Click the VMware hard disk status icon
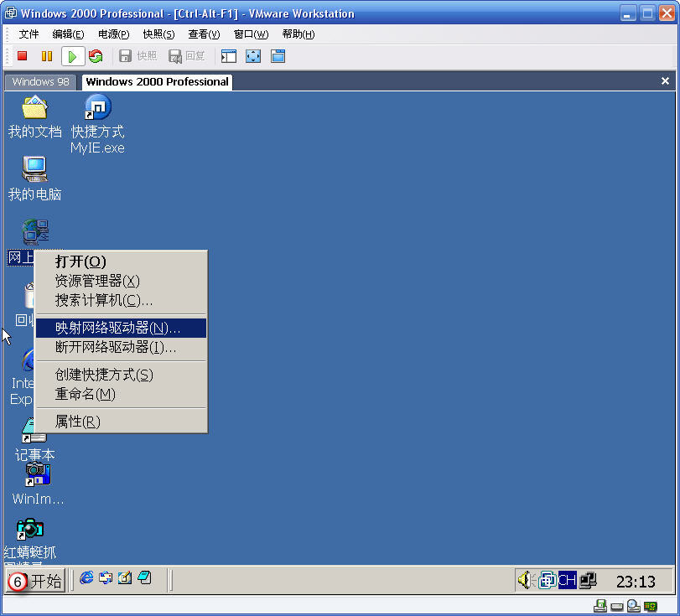The height and width of the screenshot is (616, 680). coord(616,607)
